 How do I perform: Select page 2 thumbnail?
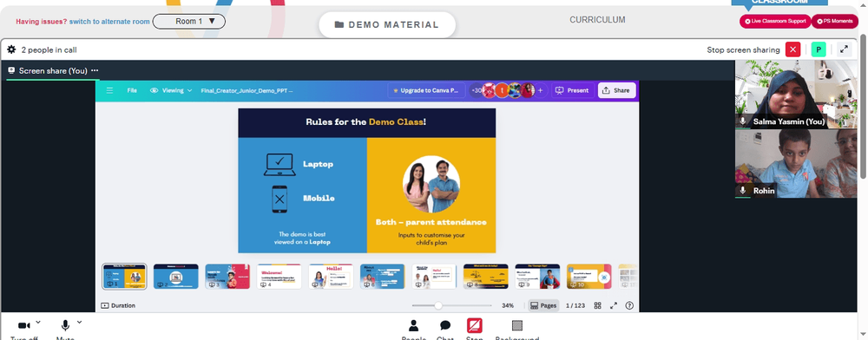click(x=176, y=277)
